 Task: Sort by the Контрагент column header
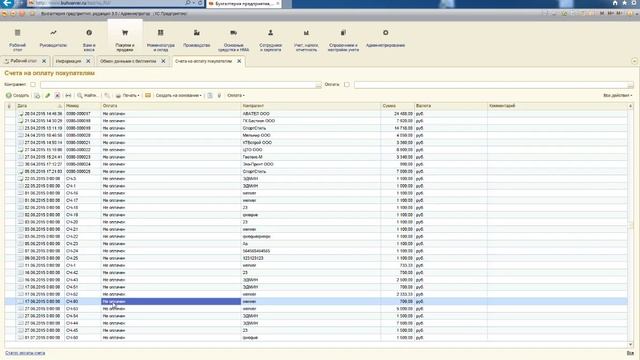tap(311, 106)
